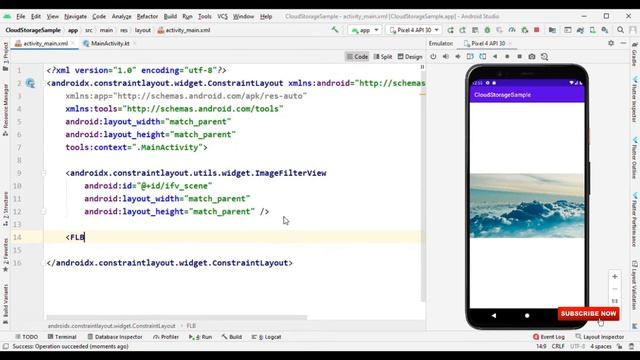Close the activity_main.xml tab
The width and height of the screenshot is (640, 360).
pos(73,43)
